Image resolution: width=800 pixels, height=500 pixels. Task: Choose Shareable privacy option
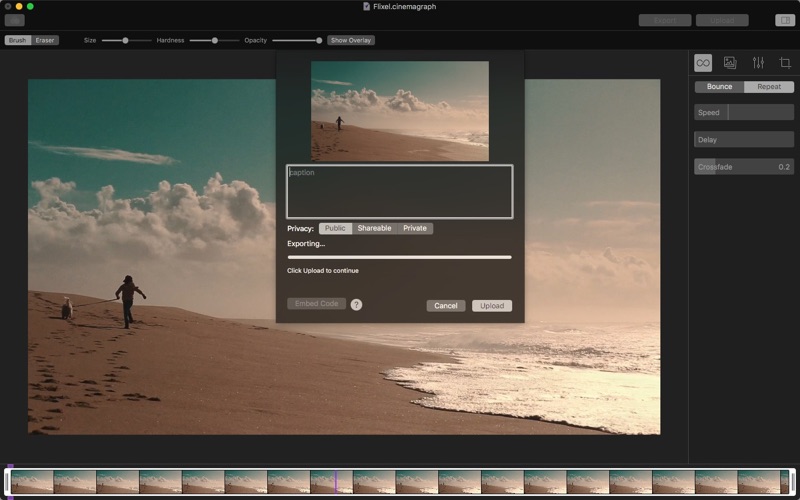374,228
